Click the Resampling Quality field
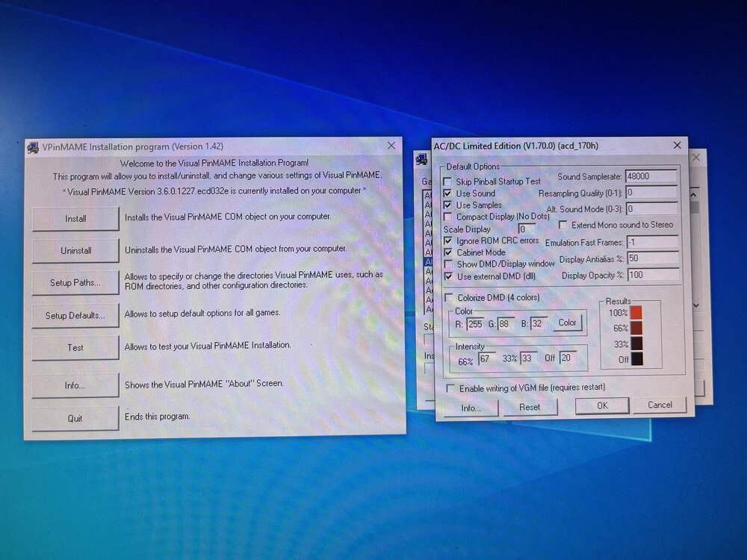747x560 pixels. 651,193
